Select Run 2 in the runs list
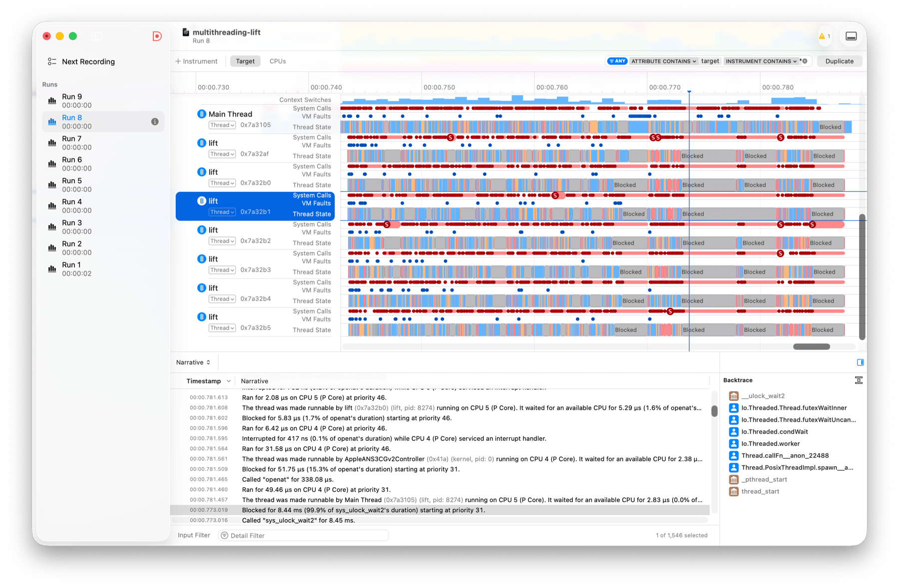Image resolution: width=899 pixels, height=588 pixels. (x=103, y=248)
